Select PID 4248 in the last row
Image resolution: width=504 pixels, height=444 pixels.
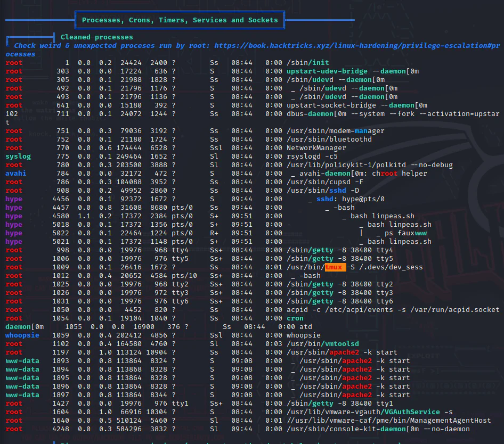[61, 429]
